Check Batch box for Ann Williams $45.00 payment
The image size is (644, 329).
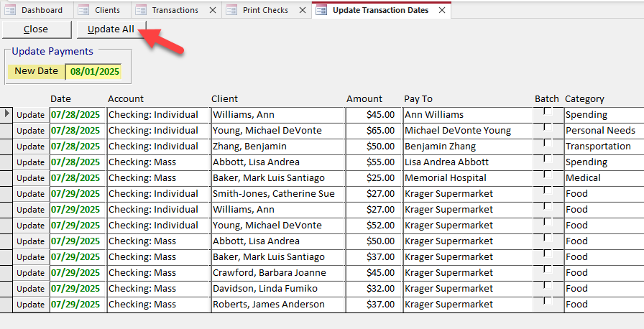point(548,112)
